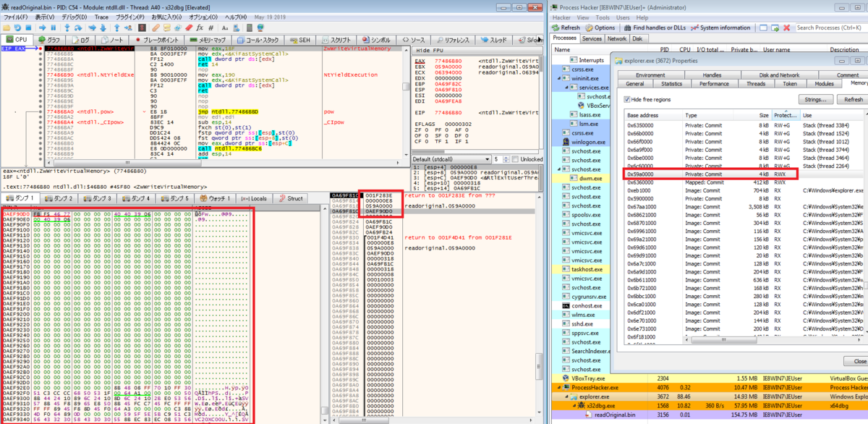Click the Strings... button
Screen dimensions: 868x424
(x=815, y=99)
